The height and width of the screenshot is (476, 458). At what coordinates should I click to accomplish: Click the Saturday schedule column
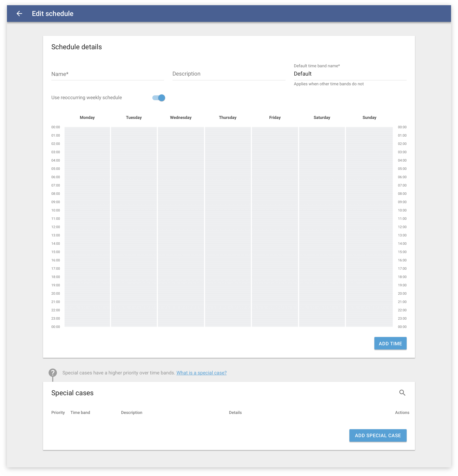click(x=322, y=227)
